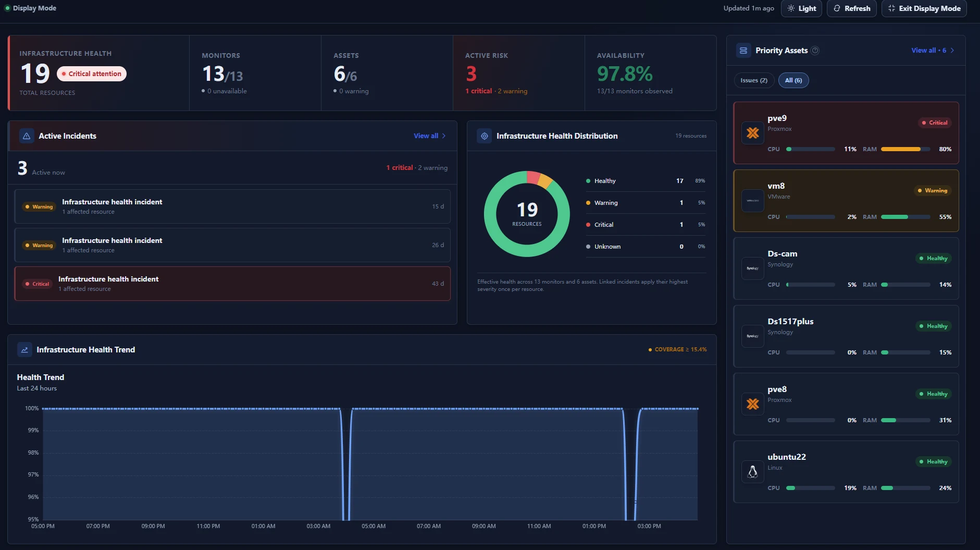Click the Ds-cam Synology logo icon

(x=753, y=268)
